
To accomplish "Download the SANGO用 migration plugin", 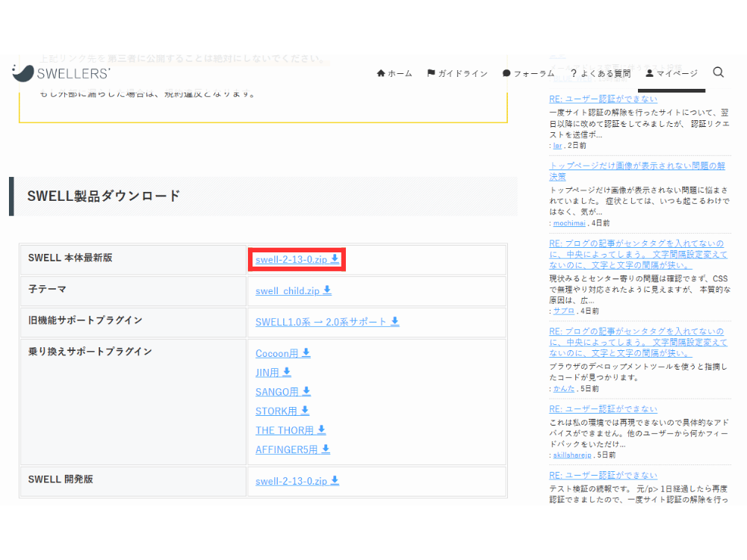I will click(283, 392).
